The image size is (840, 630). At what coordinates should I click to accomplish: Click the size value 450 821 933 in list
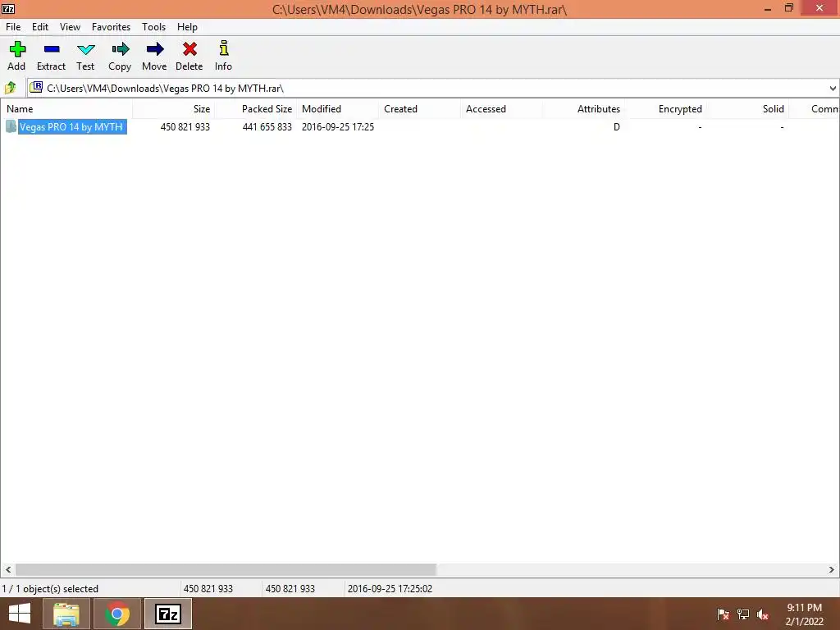coord(185,127)
